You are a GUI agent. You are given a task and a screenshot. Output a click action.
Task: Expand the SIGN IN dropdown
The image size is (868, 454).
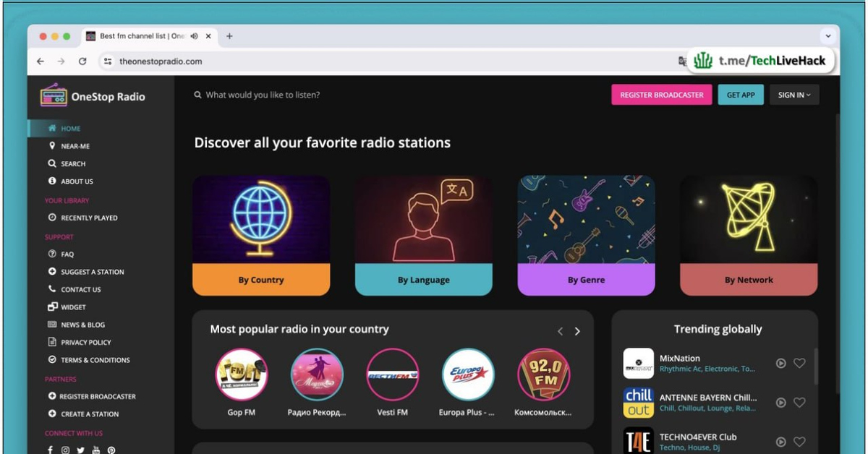(794, 95)
